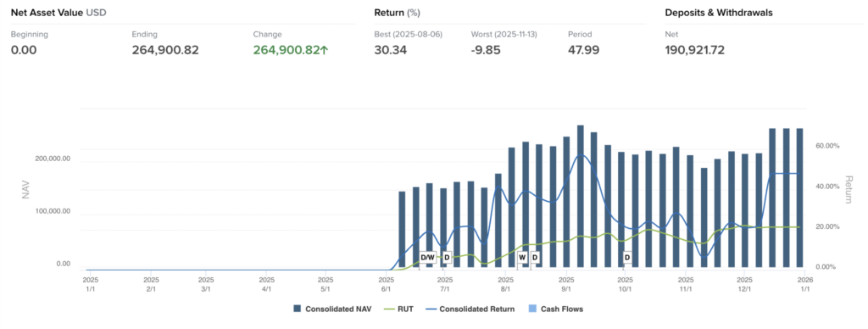Click the 2026 1/1 date axis label
This screenshot has width=868, height=329.
[804, 285]
